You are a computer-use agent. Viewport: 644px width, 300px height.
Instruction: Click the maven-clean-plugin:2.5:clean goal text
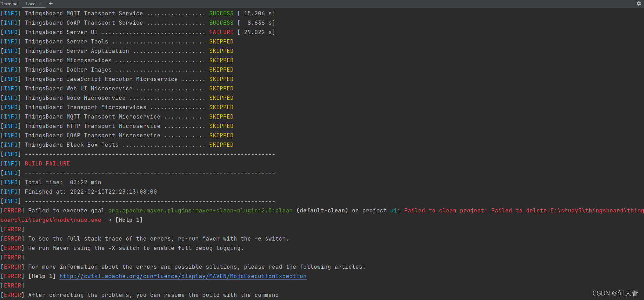(200, 211)
